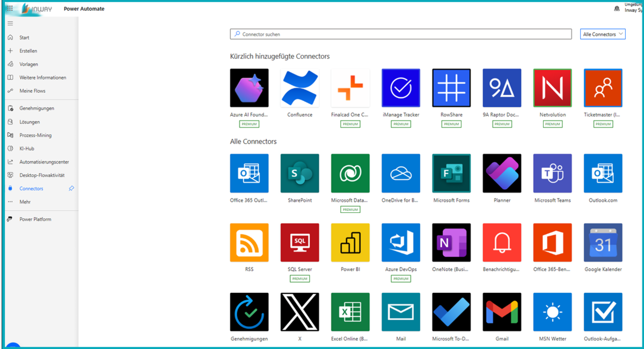Screen dimensions: 644x349
Task: Open the Microsoft Teams connector
Action: [552, 173]
